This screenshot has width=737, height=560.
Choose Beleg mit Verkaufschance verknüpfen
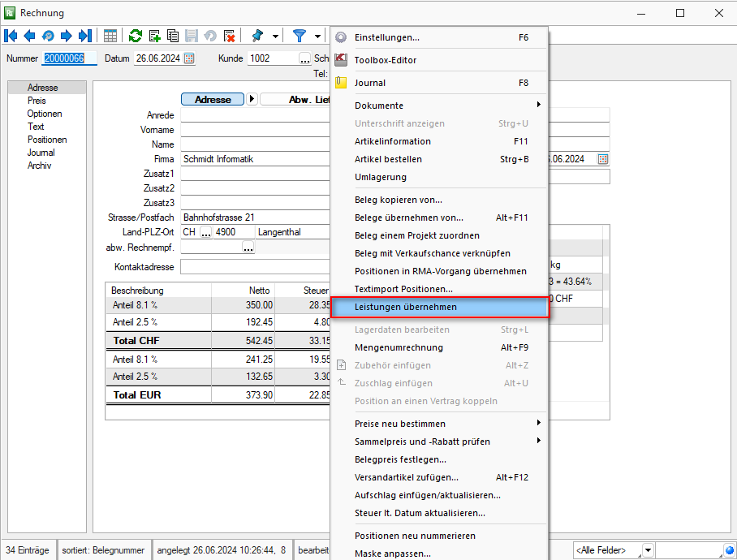click(x=439, y=253)
